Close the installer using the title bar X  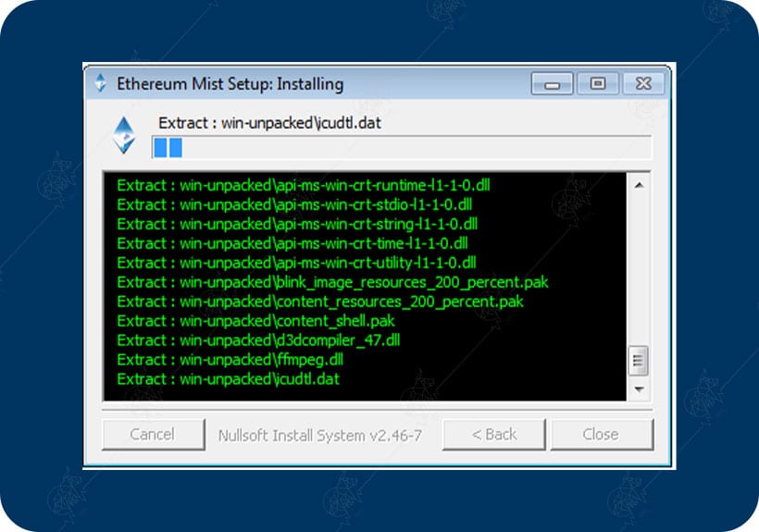tap(641, 84)
